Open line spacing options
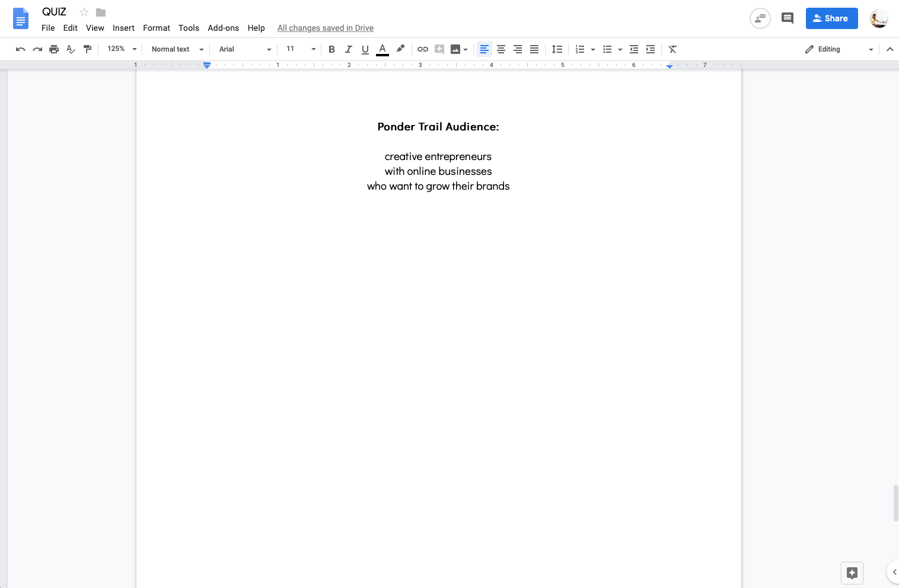Viewport: 899px width, 588px height. pos(557,49)
